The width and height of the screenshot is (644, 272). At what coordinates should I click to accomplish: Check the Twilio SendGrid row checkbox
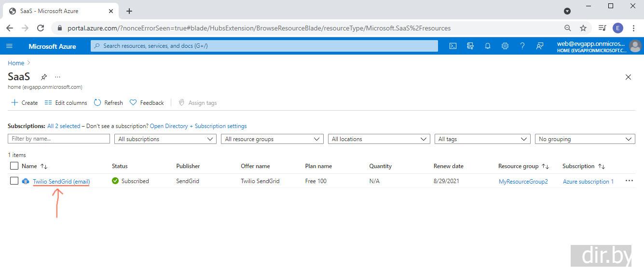click(14, 181)
